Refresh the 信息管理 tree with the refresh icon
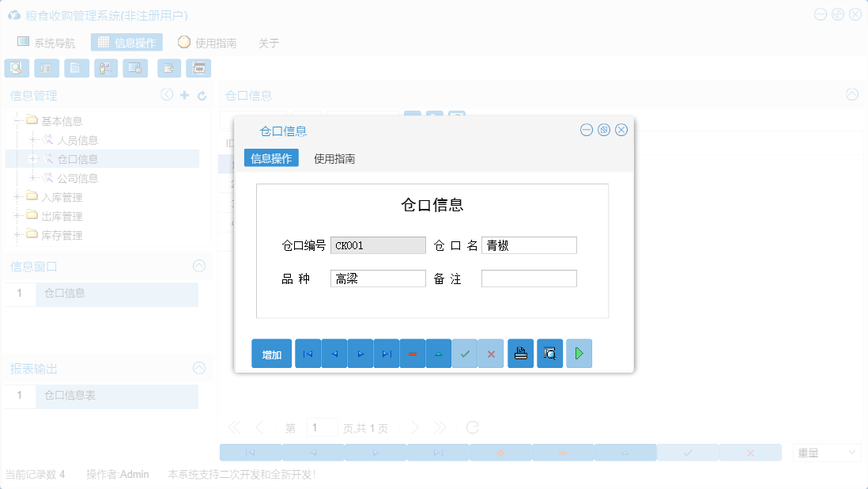This screenshot has width=868, height=489. point(203,95)
